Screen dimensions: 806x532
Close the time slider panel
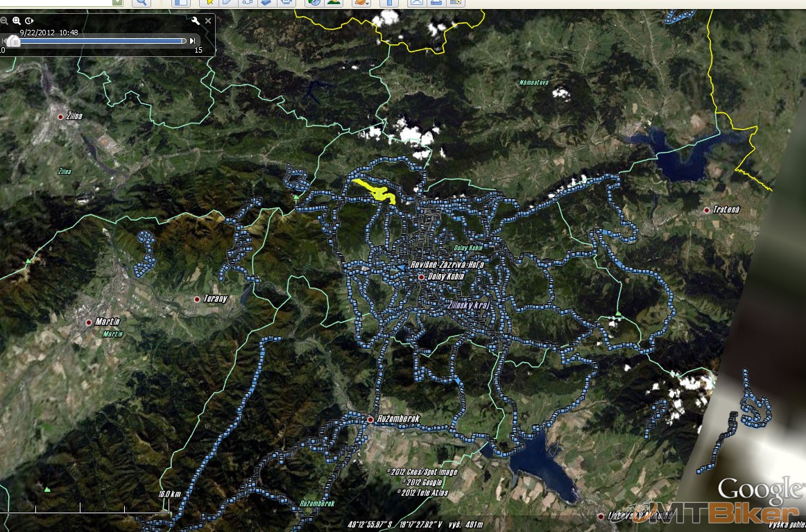(208, 21)
